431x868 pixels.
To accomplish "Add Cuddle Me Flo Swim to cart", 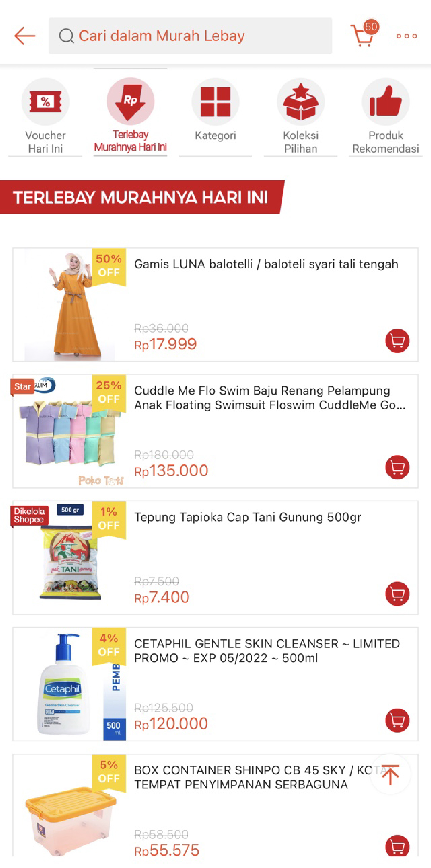I will point(397,467).
